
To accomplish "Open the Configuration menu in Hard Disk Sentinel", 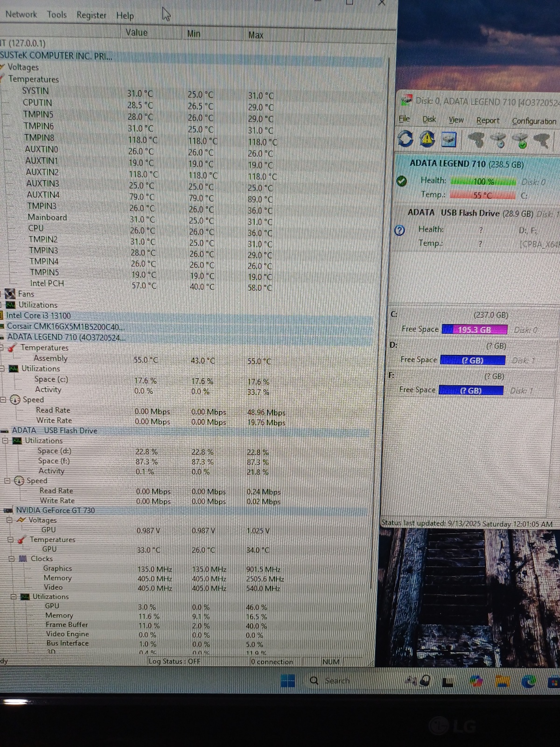I will [534, 121].
